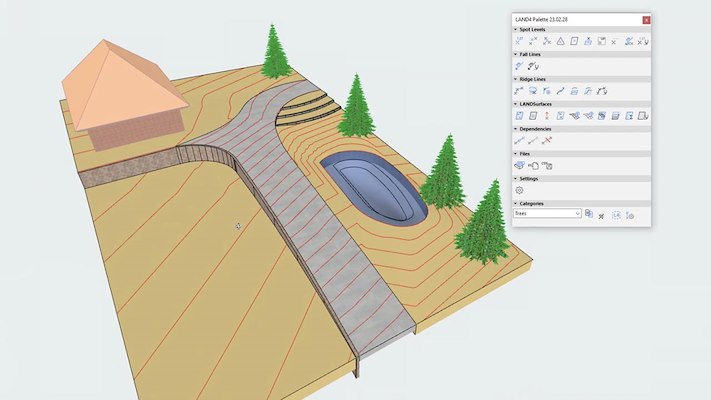Image resolution: width=711 pixels, height=400 pixels.
Task: Click the first Ridge Lines tool icon
Action: (x=520, y=91)
